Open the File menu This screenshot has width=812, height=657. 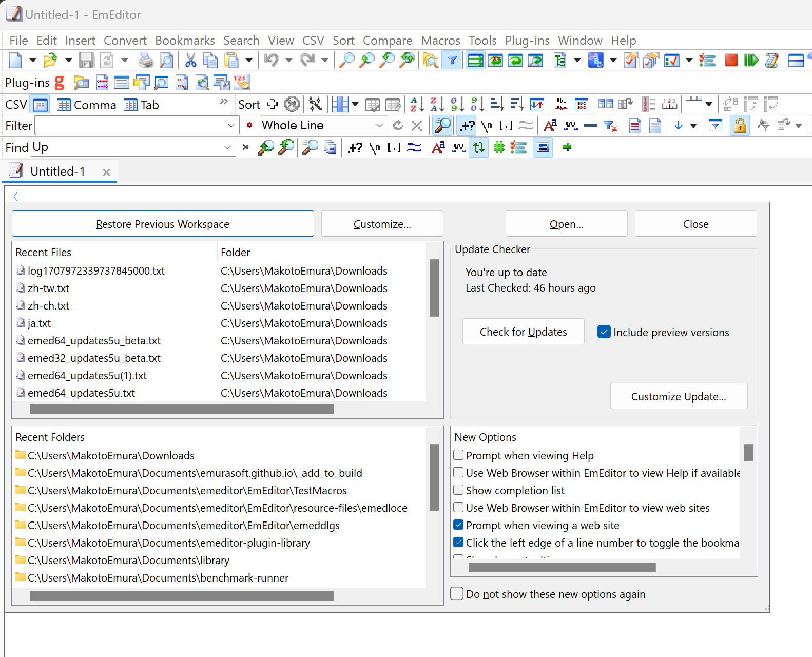(18, 41)
